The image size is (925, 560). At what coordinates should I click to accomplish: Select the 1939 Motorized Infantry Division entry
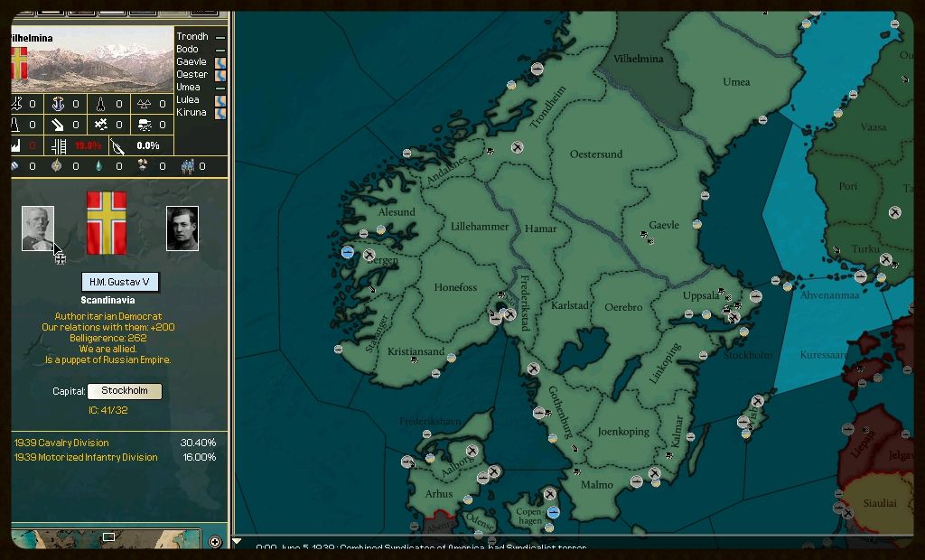pyautogui.click(x=86, y=458)
